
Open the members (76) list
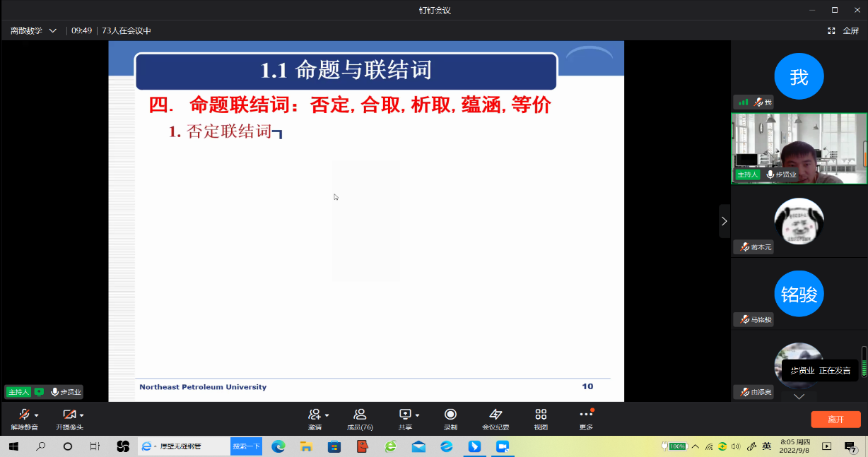360,415
